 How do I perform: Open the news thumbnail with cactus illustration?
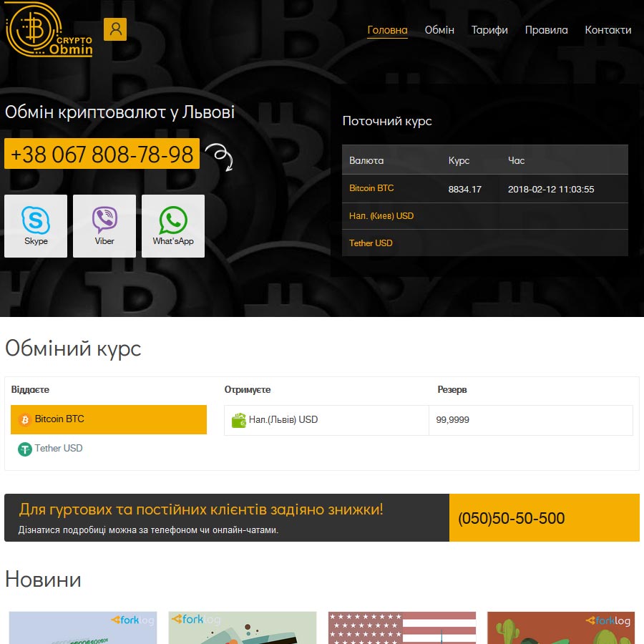[x=561, y=628]
